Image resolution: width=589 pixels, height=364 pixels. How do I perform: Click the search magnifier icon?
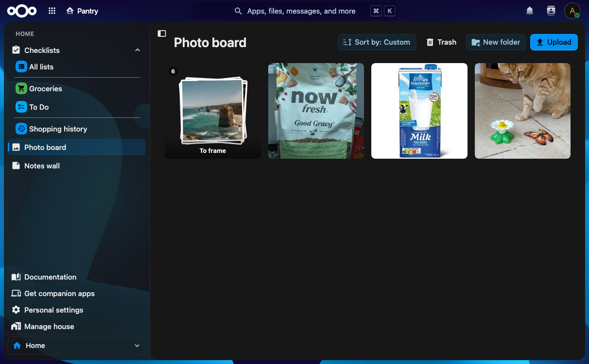click(x=238, y=11)
